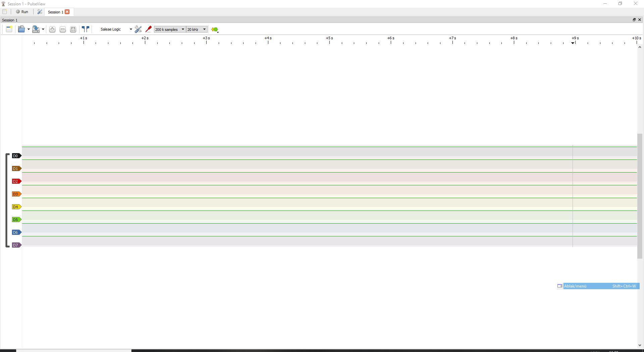Select the D2 channel label
This screenshot has height=352, width=644.
(x=17, y=181)
